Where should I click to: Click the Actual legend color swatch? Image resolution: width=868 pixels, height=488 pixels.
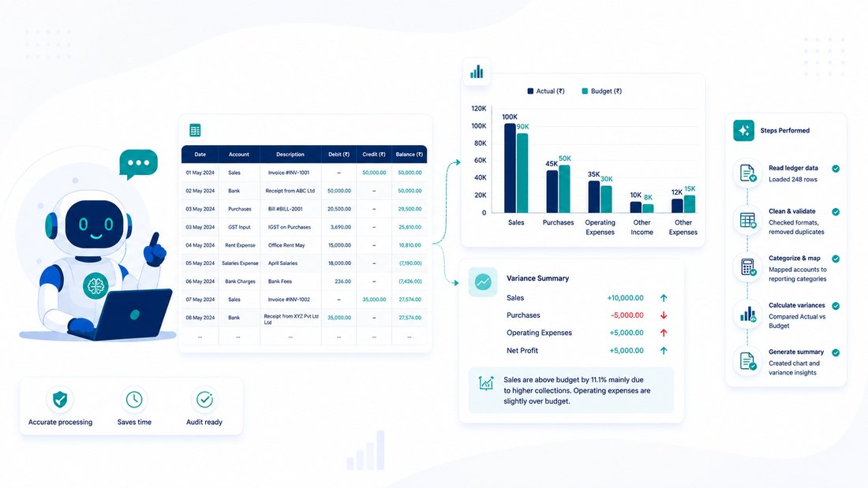530,91
